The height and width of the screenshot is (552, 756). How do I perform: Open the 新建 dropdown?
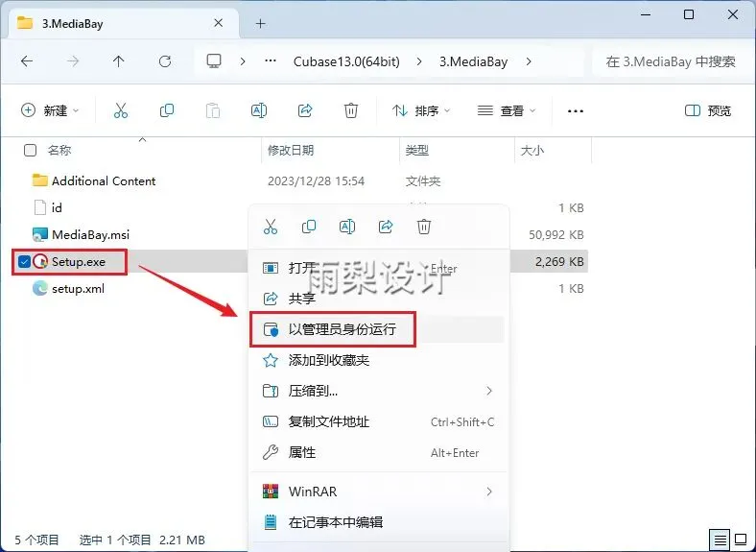coord(50,110)
